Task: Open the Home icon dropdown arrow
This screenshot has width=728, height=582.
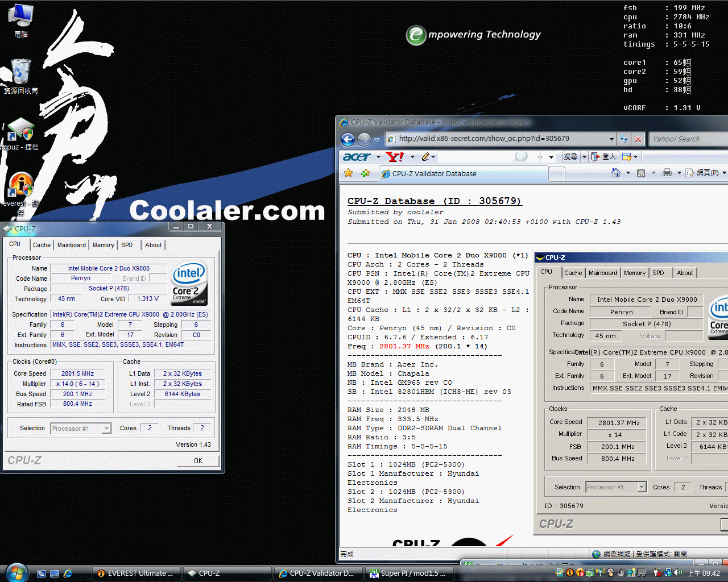Action: [628, 173]
